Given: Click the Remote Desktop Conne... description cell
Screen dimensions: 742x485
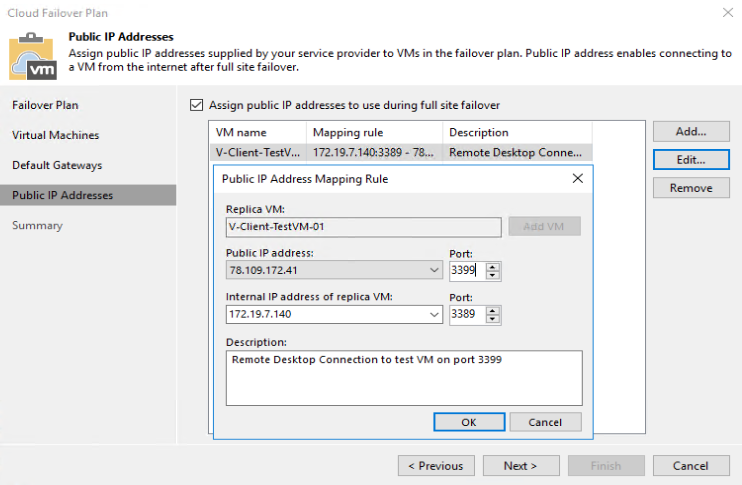Looking at the screenshot, I should point(515,152).
